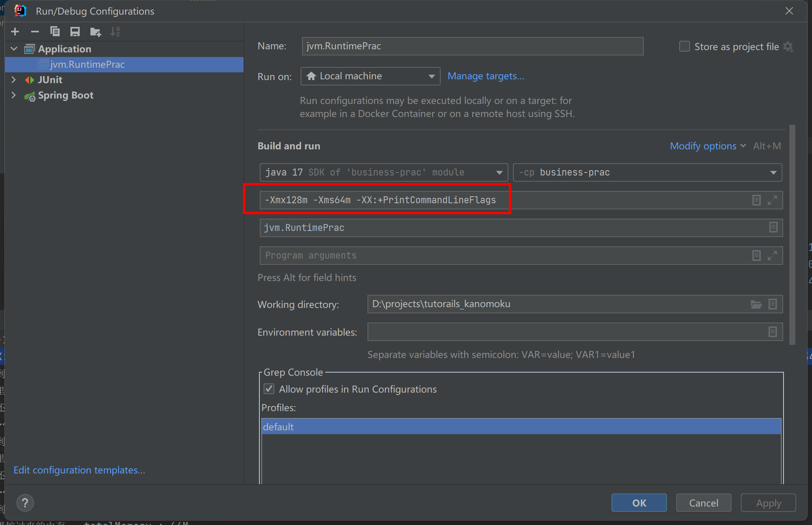
Task: Copy the selected configuration
Action: pyautogui.click(x=55, y=32)
